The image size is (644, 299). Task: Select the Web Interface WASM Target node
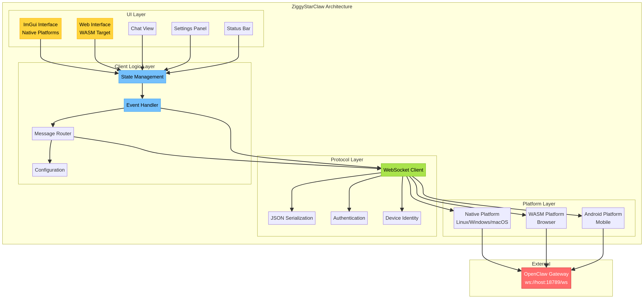click(95, 28)
